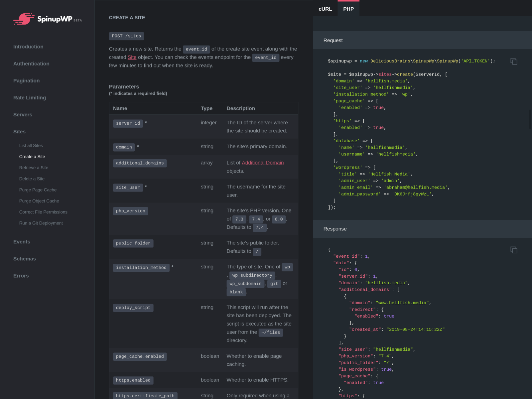The image size is (532, 399).
Task: Click the server_id parameter name
Action: coord(128,123)
